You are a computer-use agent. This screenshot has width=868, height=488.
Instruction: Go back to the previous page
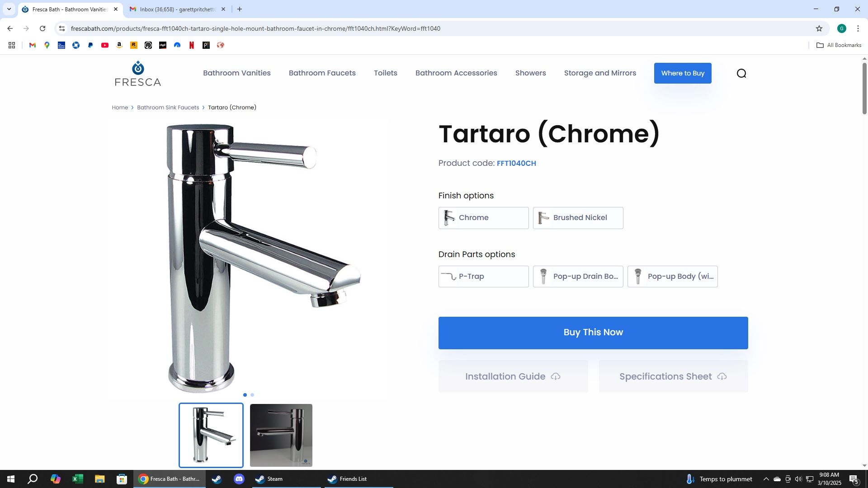tap(10, 28)
